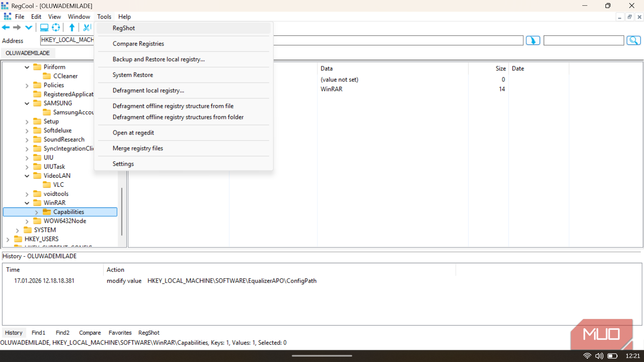The width and height of the screenshot is (644, 362).
Task: Collapse the WinRAR tree node
Action: [27, 203]
